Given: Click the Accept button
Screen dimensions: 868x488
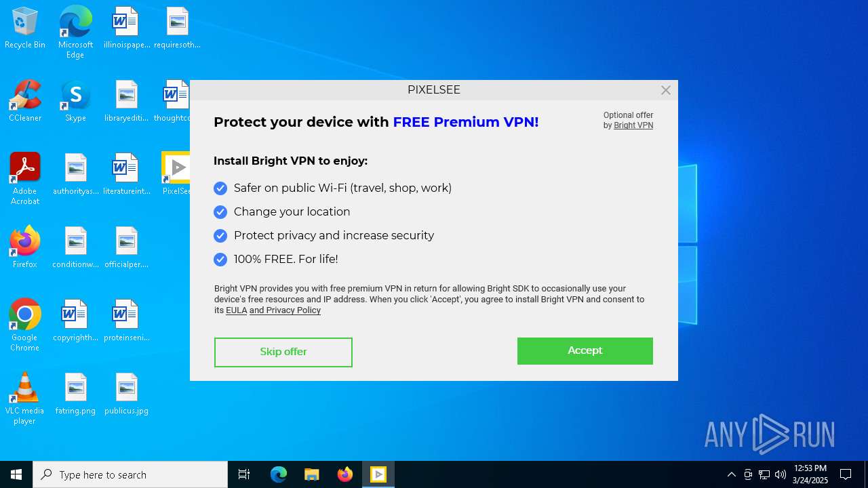Looking at the screenshot, I should [585, 351].
